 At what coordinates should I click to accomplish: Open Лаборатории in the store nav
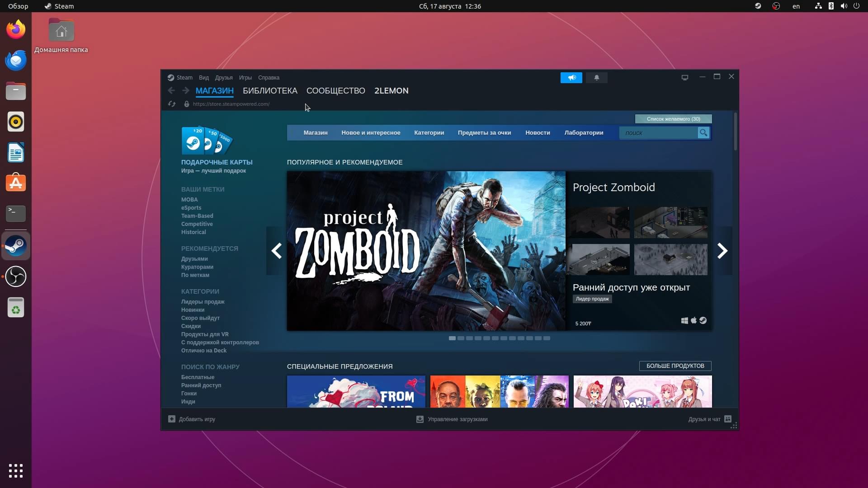[584, 133]
